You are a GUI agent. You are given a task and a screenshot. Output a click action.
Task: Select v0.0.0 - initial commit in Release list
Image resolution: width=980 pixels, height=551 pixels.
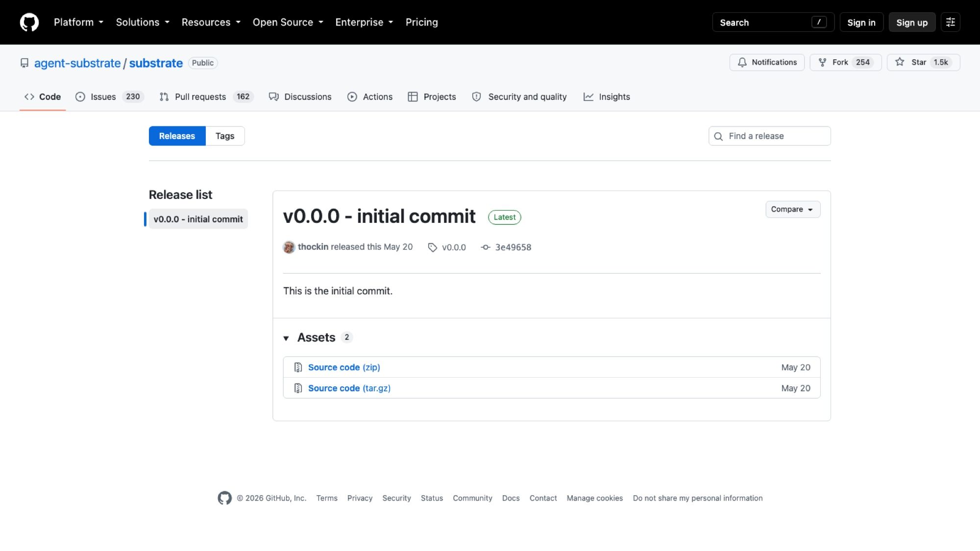198,219
